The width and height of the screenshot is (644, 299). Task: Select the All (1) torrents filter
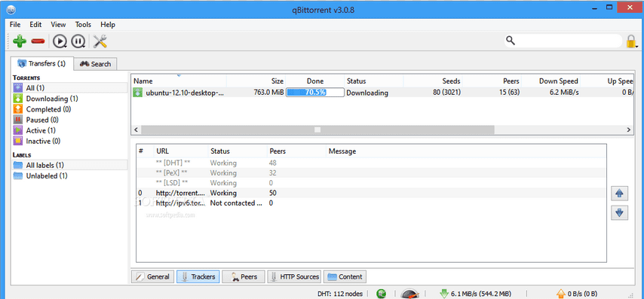[69, 88]
